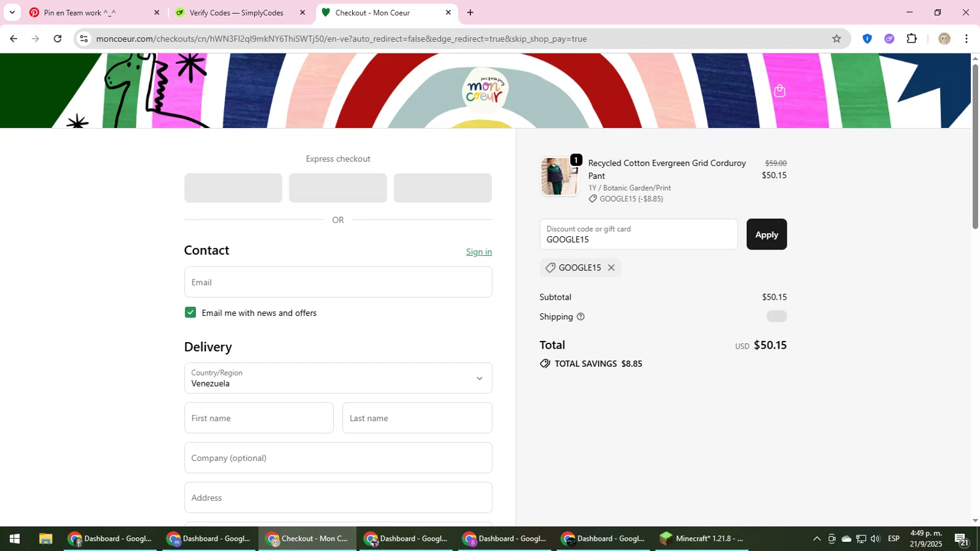Image resolution: width=980 pixels, height=551 pixels.
Task: Focus the Address field
Action: click(338, 497)
